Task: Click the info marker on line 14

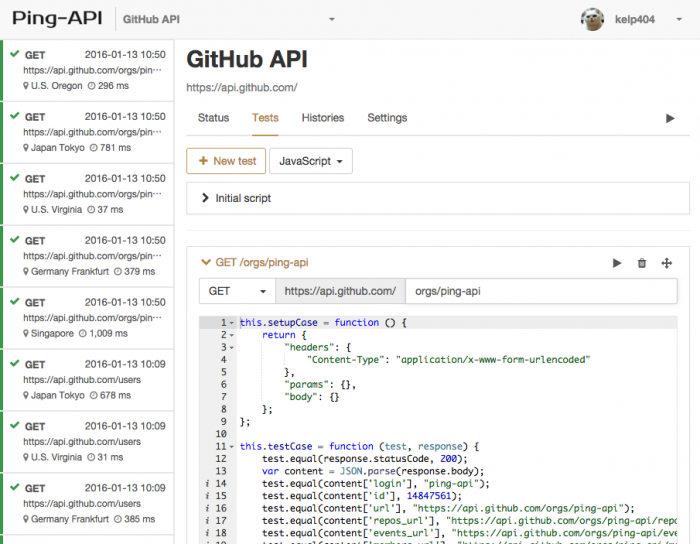Action: 207,483
